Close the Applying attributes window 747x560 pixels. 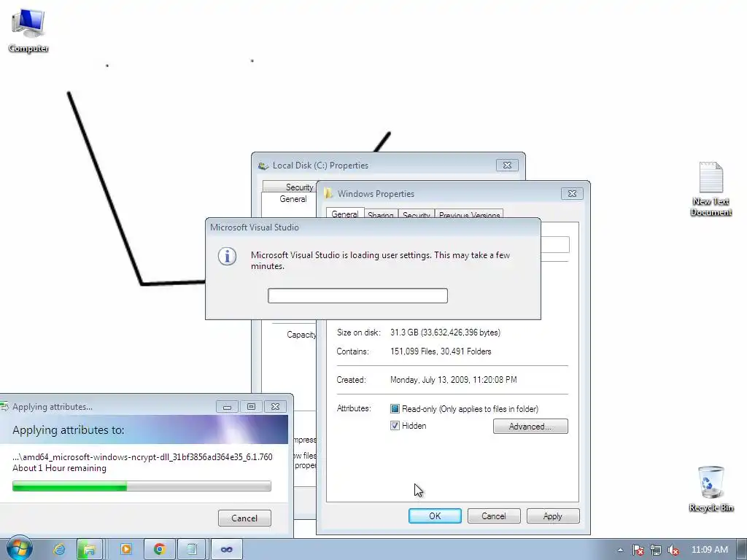(275, 406)
